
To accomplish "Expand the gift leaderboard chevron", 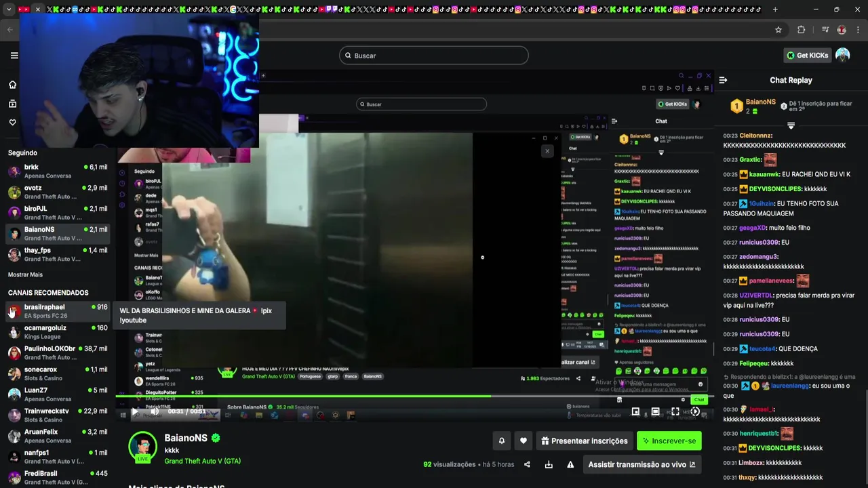I will point(791,126).
